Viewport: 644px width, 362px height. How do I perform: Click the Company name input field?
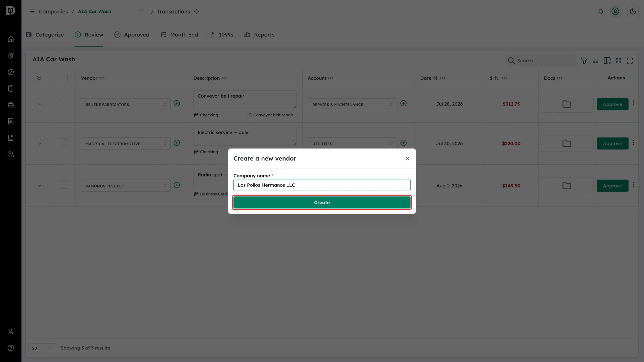pyautogui.click(x=322, y=185)
